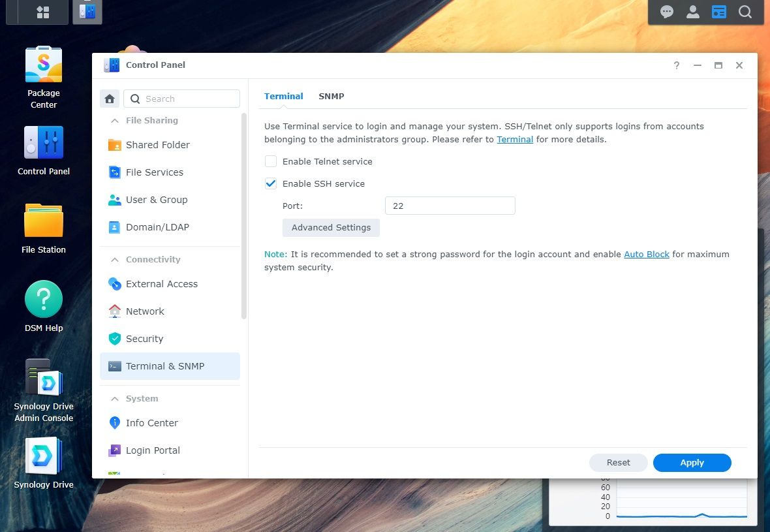770x532 pixels.
Task: Switch to the SNMP tab
Action: (331, 96)
